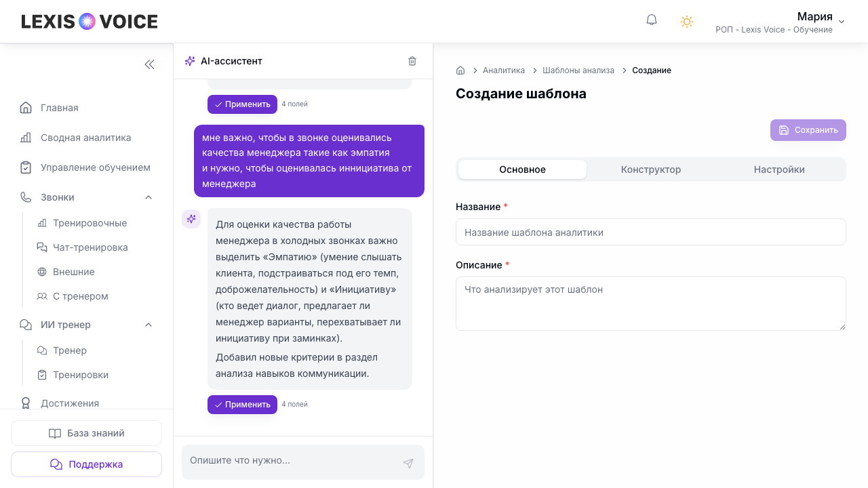Click the Тренер speech bubbles icon
This screenshot has height=488, width=868.
[42, 350]
